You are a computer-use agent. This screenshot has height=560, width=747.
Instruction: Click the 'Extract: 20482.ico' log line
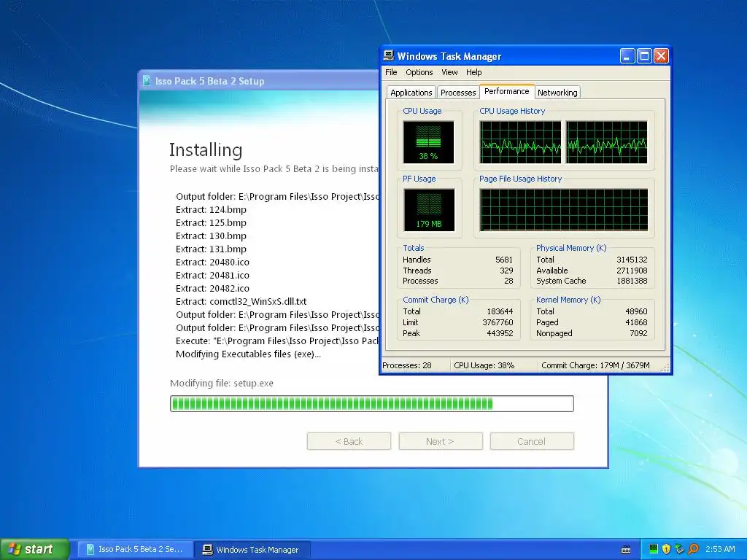pos(212,289)
